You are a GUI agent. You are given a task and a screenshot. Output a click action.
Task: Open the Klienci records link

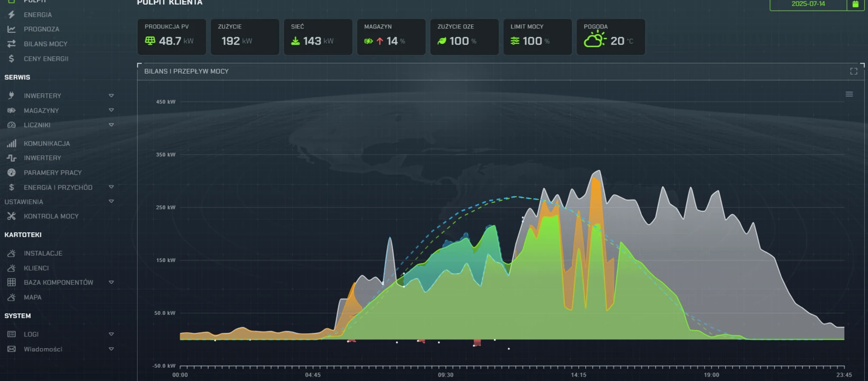click(x=36, y=268)
